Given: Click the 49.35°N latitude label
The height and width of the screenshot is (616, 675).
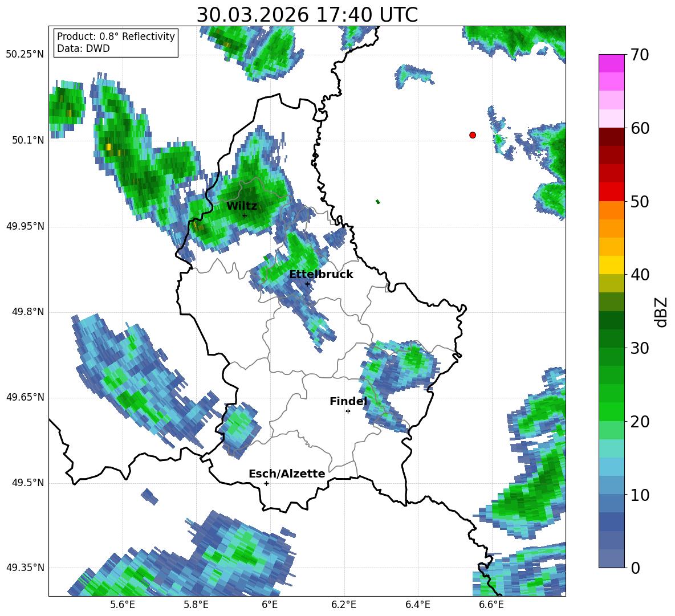Looking at the screenshot, I should click(x=25, y=568).
